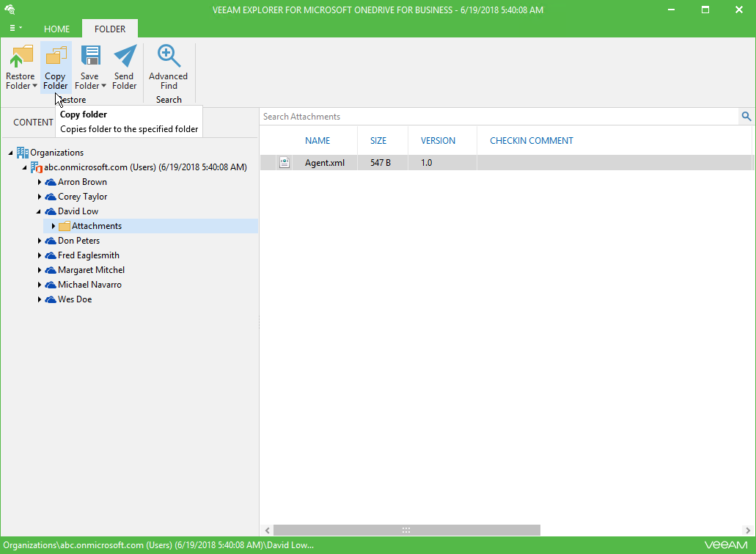Sort by the CHECKIN COMMENT column header
The image size is (756, 554).
pyautogui.click(x=532, y=141)
